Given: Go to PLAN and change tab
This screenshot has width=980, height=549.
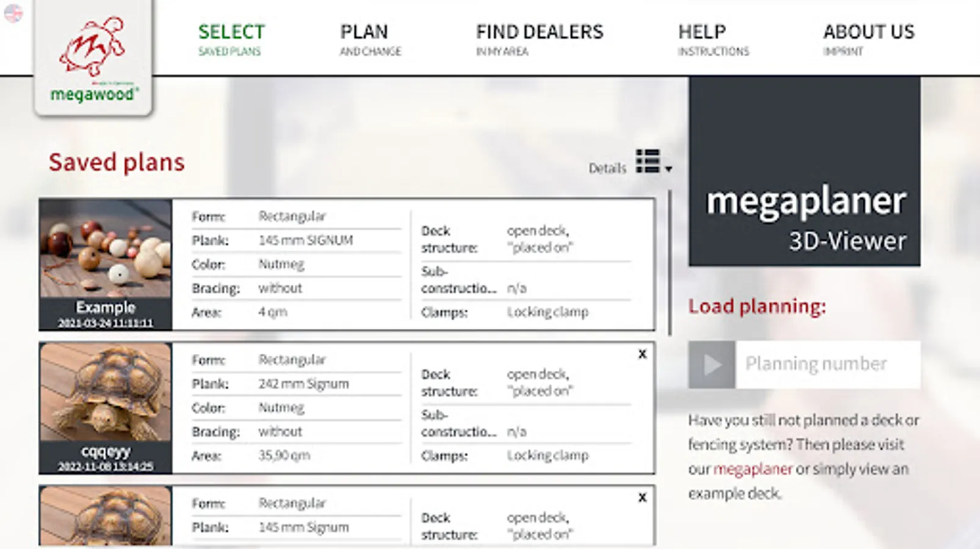Looking at the screenshot, I should (370, 40).
